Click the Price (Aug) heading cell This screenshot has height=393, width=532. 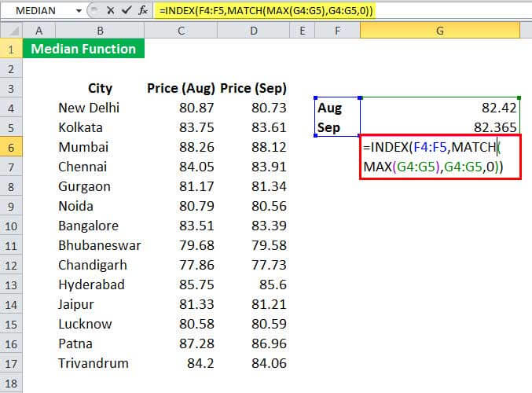181,88
